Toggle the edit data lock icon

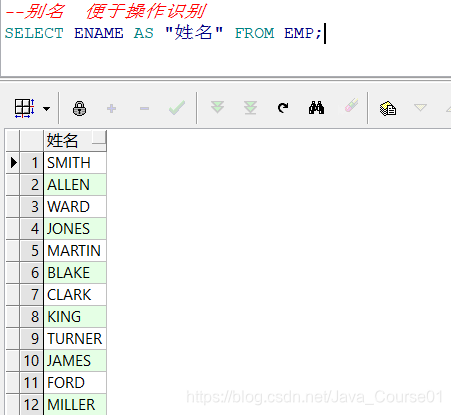click(x=79, y=108)
